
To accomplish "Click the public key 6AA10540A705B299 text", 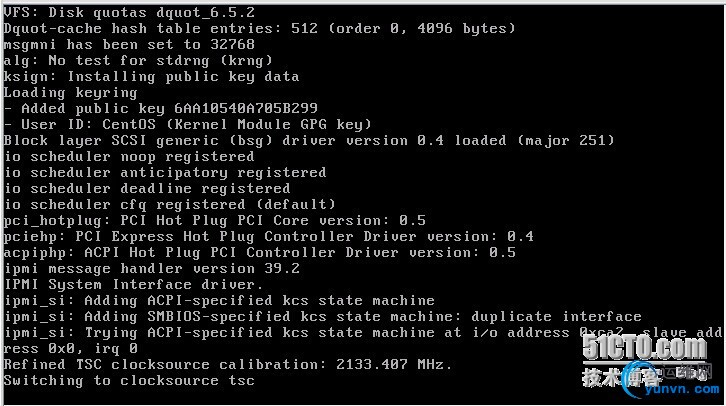I will (246, 109).
